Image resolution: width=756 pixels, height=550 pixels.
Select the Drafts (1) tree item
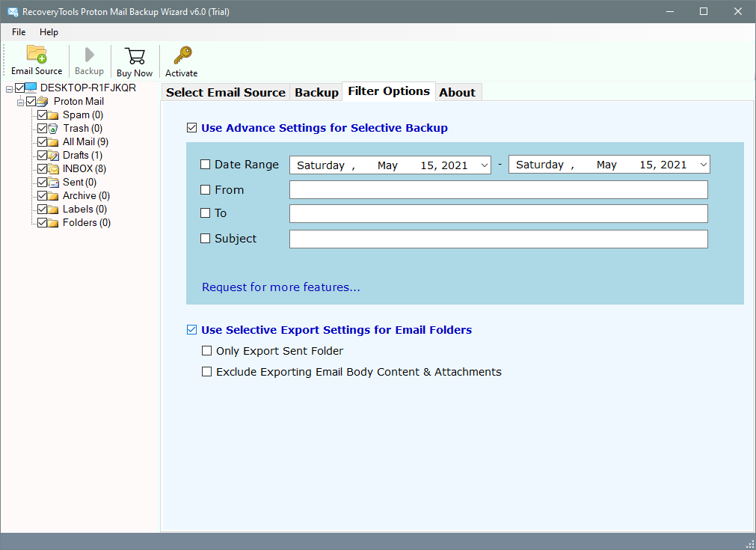click(x=82, y=156)
